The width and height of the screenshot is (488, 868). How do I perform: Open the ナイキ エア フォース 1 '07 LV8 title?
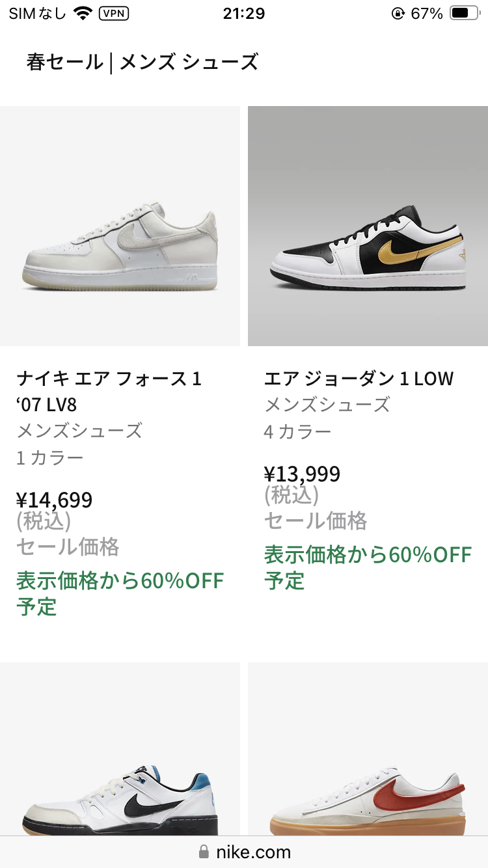pos(109,391)
